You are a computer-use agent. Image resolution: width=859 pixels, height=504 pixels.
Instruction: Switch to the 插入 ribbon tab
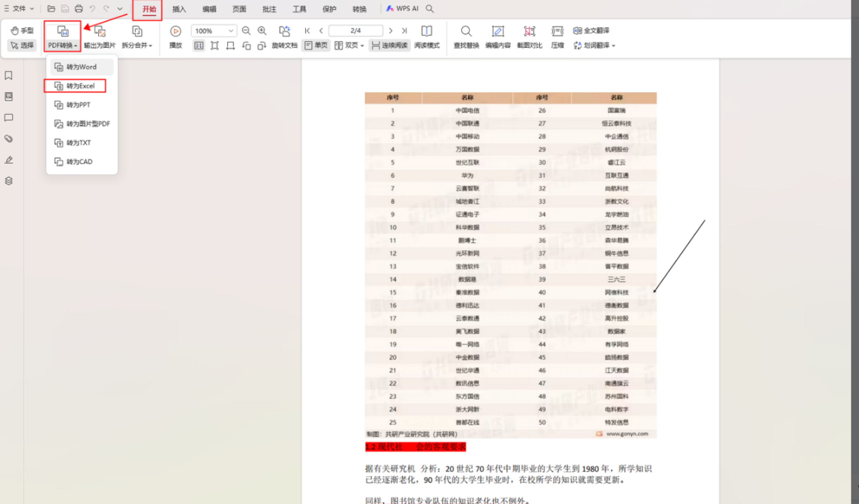[x=179, y=9]
